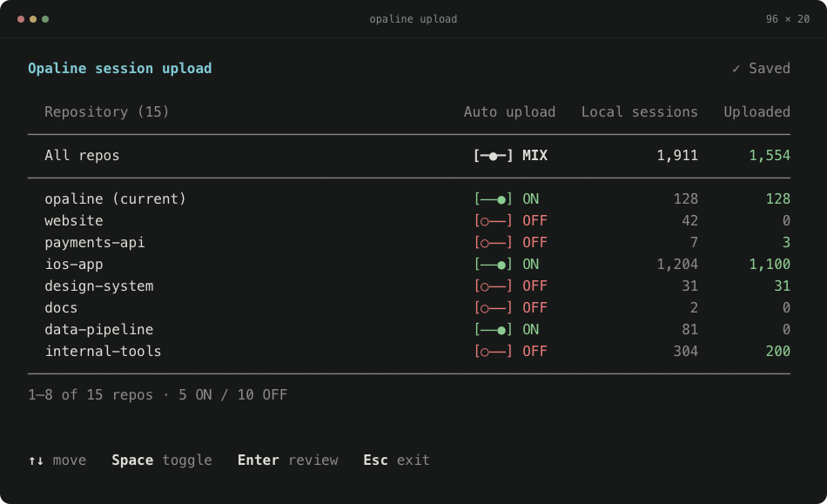Viewport: 827px width, 504px height.
Task: Select the payments-api repository name
Action: tap(94, 243)
